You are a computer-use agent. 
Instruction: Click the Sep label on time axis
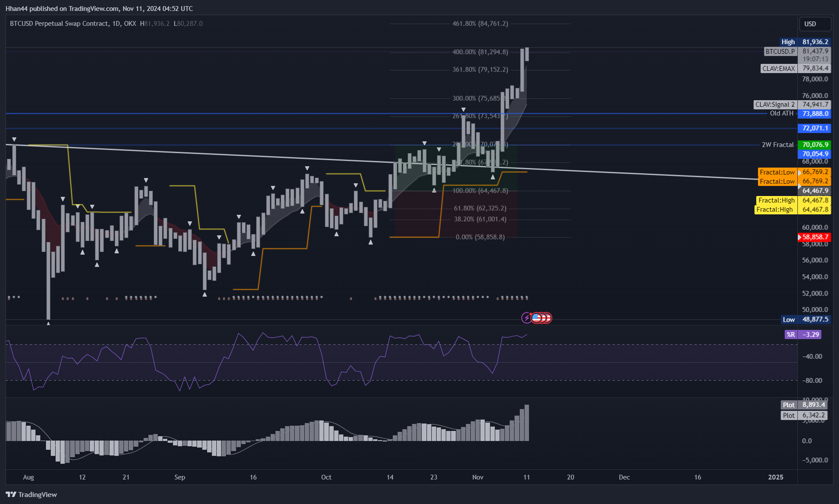pyautogui.click(x=180, y=477)
